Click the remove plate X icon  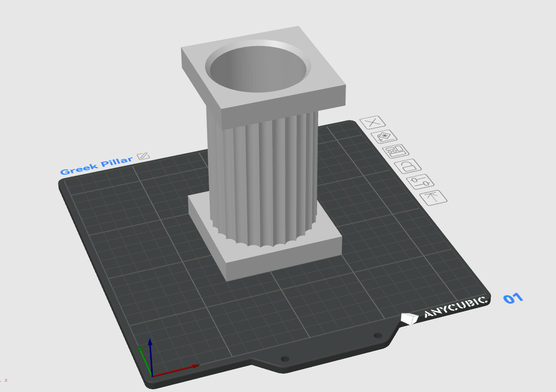(x=373, y=122)
